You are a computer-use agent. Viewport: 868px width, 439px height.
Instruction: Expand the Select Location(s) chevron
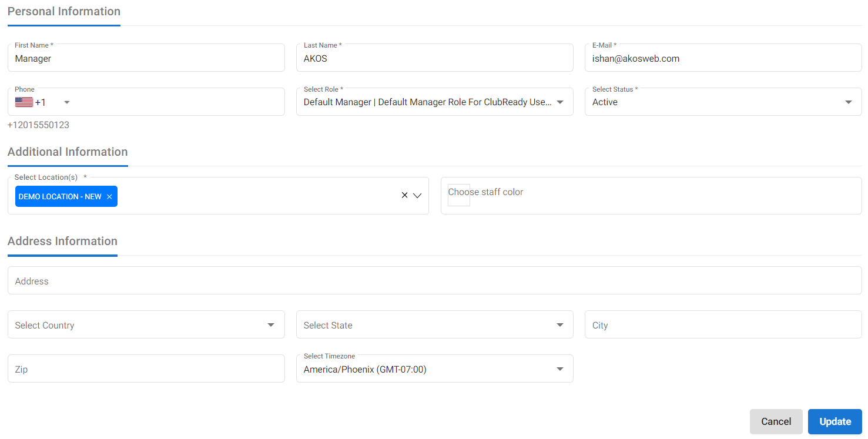(417, 196)
